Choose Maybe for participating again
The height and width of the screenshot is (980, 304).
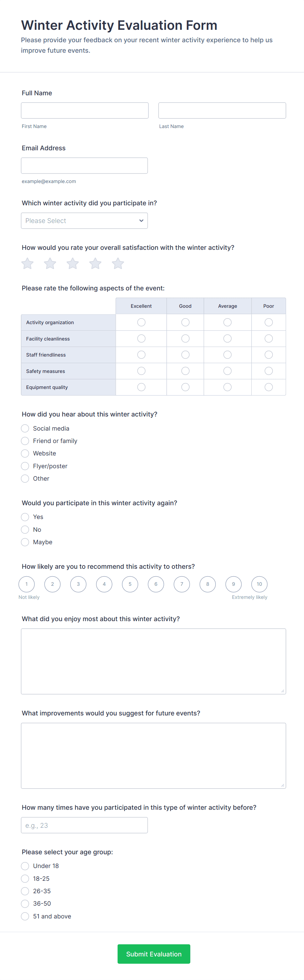[x=25, y=542]
